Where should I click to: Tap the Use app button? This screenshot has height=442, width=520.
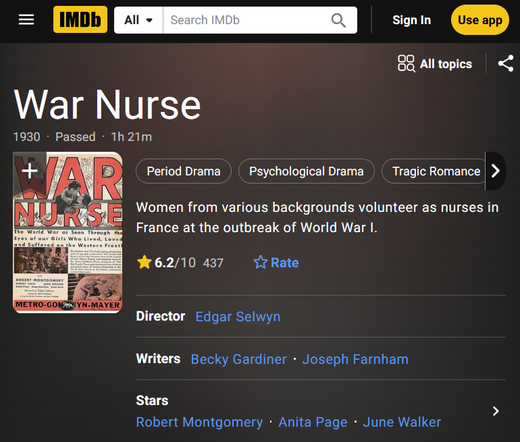(480, 20)
